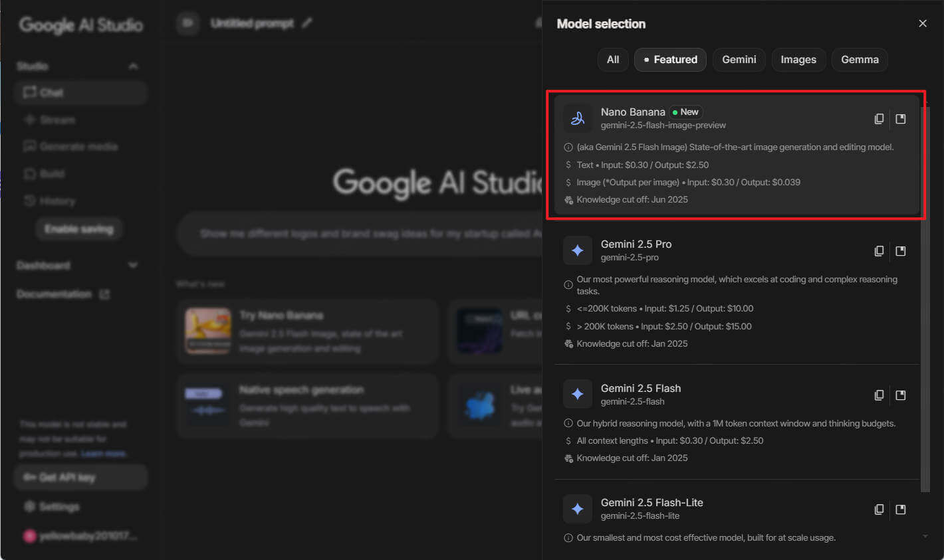
Task: Click 'Knowledge cut off: Jun 2025' text
Action: (632, 200)
